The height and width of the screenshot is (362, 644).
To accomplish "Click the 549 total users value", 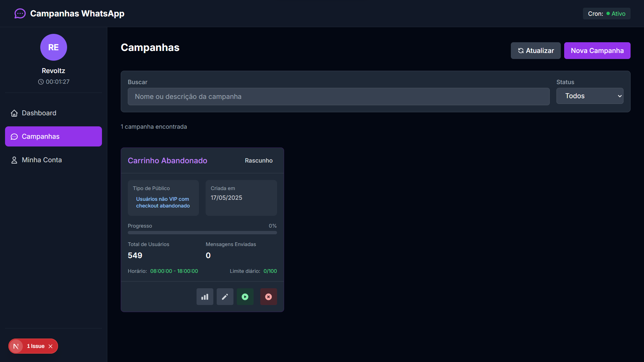I will coord(135,255).
